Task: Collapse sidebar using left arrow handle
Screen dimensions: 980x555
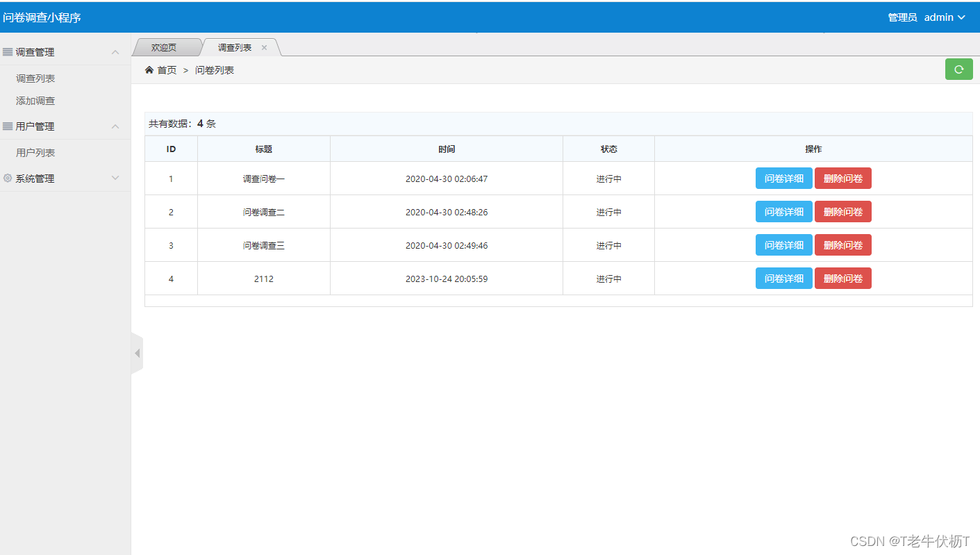Action: click(x=137, y=353)
